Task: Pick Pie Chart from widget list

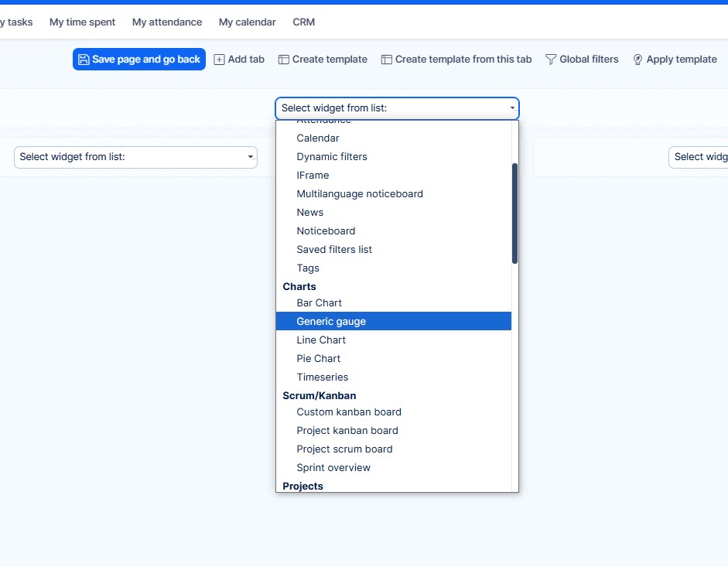Action: [x=318, y=358]
